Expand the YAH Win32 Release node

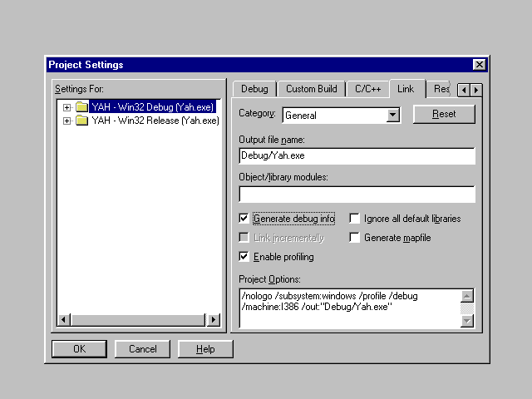coord(66,121)
